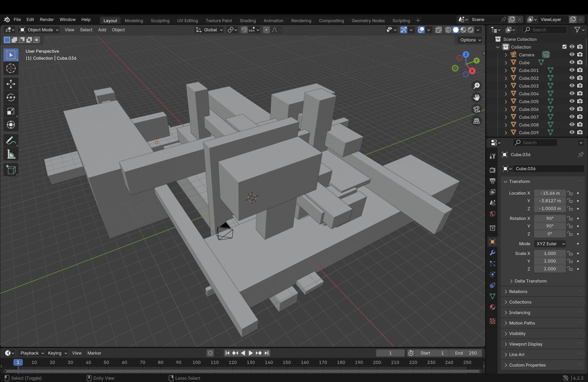Toggle Scale Z lock icon
The image size is (588, 382).
click(570, 269)
